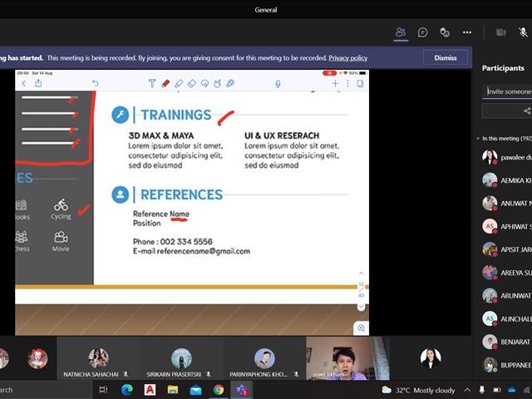Open Google Chrome from taskbar
532x399 pixels.
pos(219,390)
